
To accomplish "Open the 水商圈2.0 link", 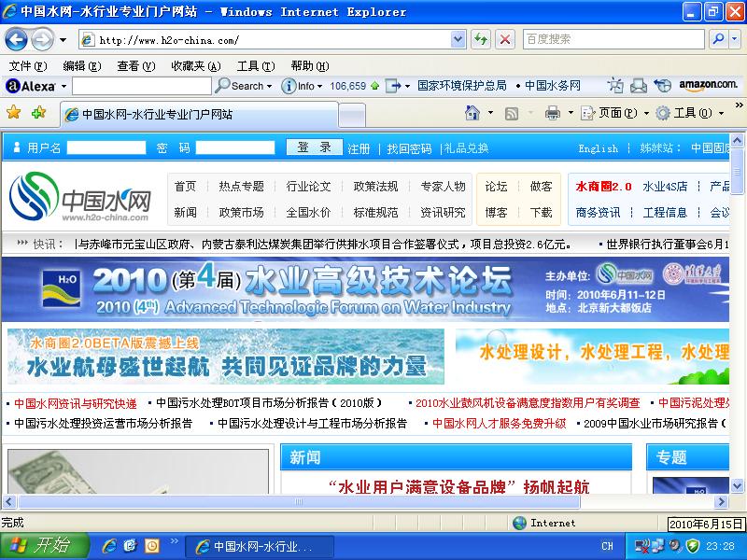I will pyautogui.click(x=603, y=186).
